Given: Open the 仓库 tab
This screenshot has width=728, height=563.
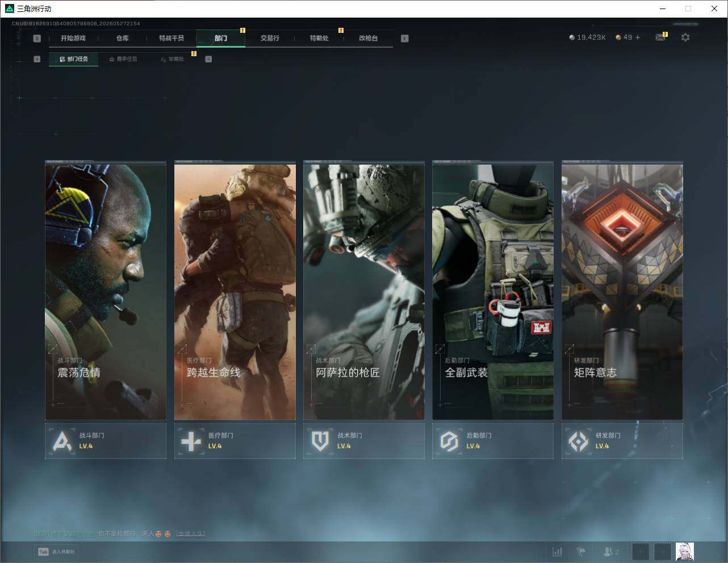Looking at the screenshot, I should [x=122, y=38].
